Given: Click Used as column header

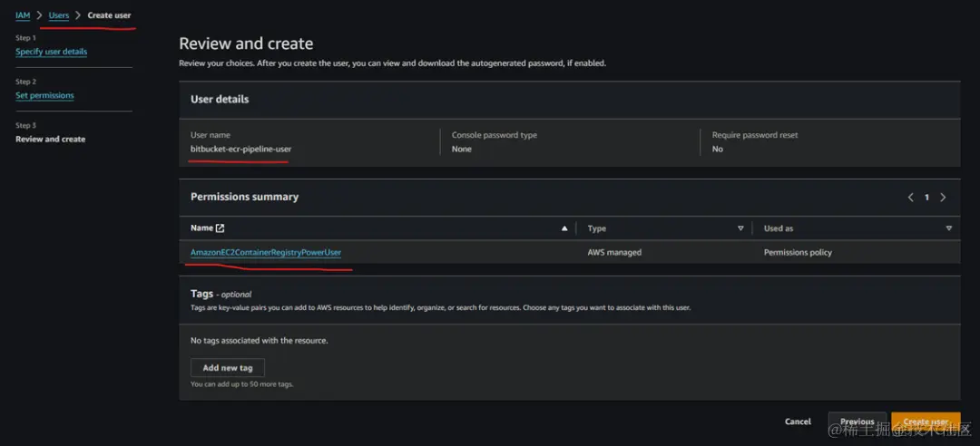Looking at the screenshot, I should 779,228.
